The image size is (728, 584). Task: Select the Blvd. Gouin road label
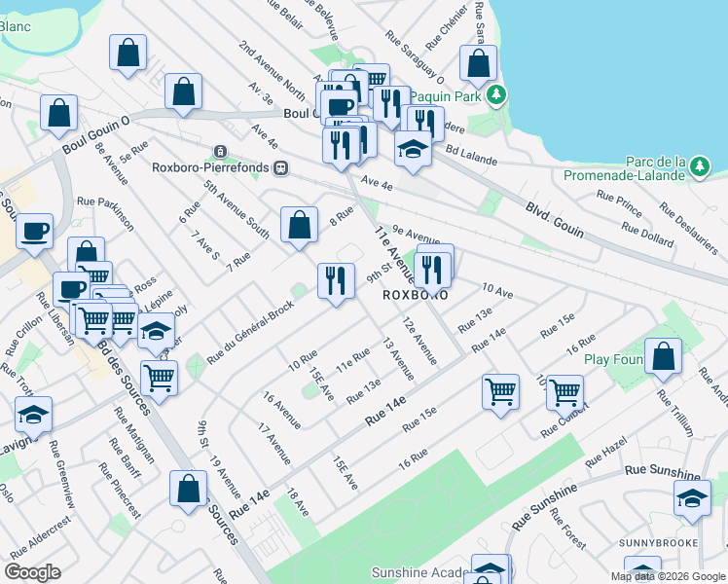tap(555, 220)
